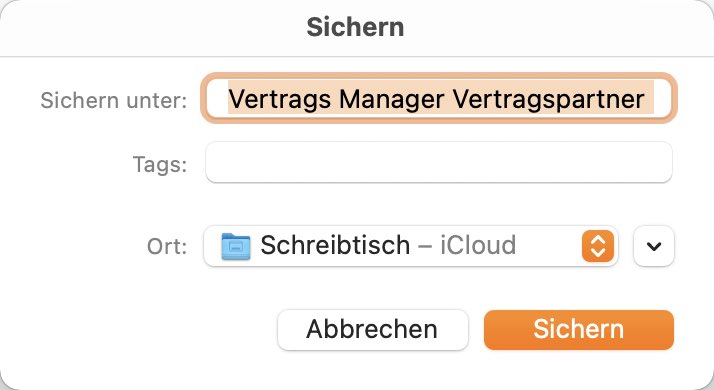Image resolution: width=714 pixels, height=390 pixels.
Task: Click the title bar area beside Sichern heading
Action: [546, 27]
